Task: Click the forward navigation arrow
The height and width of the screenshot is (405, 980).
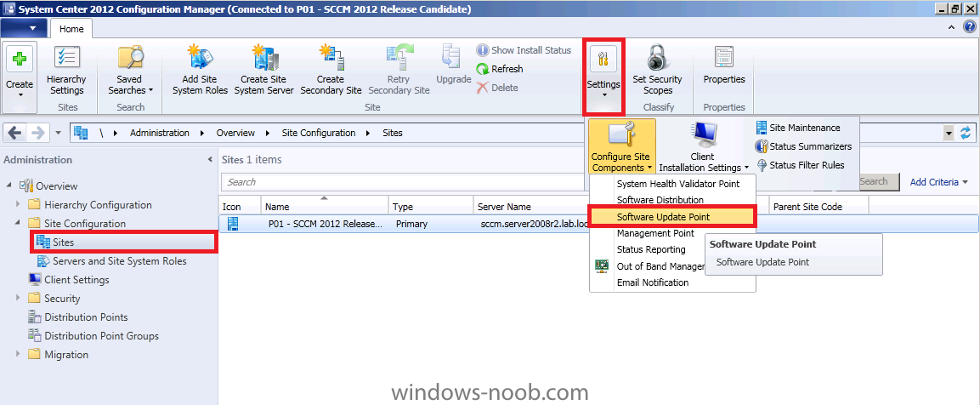Action: coord(37,133)
